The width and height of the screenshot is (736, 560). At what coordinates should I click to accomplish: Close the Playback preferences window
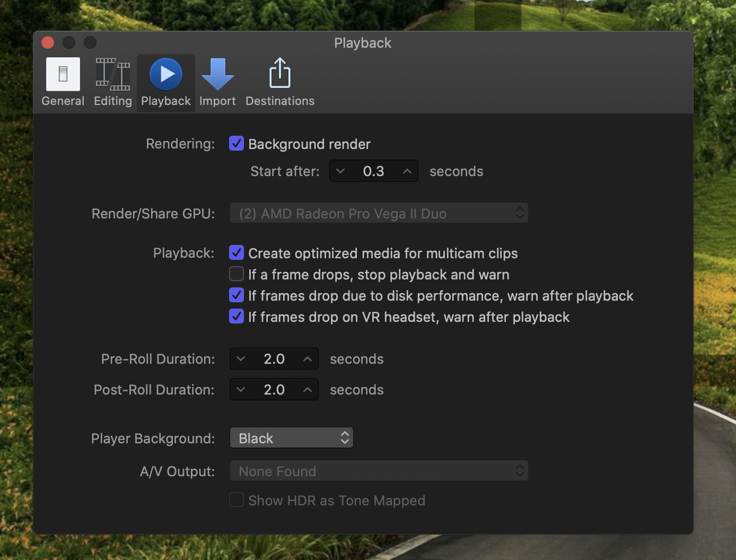[48, 42]
